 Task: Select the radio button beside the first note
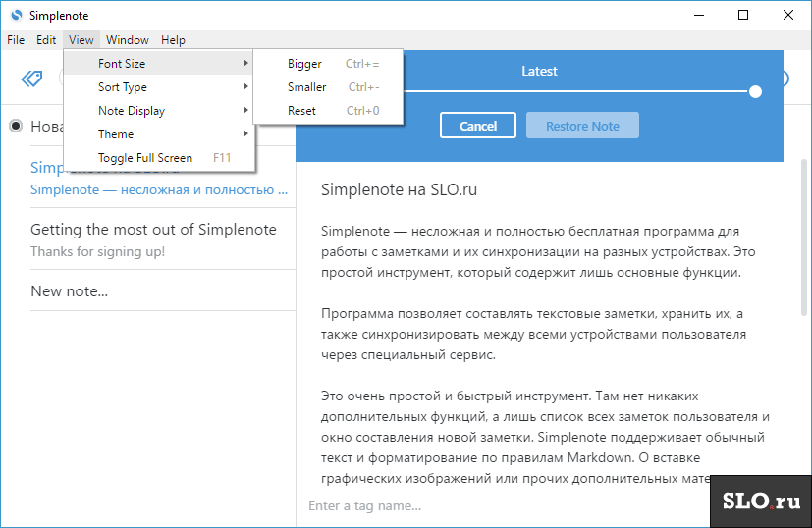17,126
